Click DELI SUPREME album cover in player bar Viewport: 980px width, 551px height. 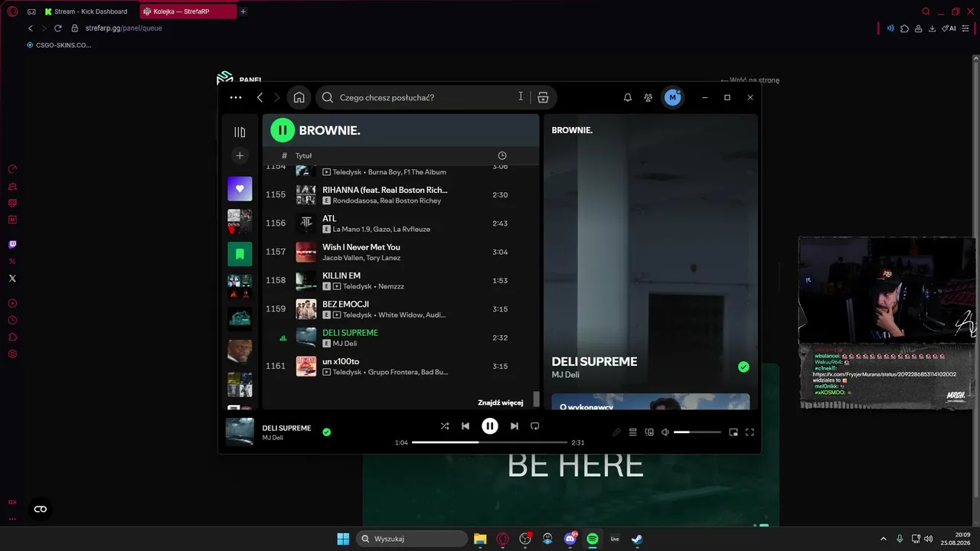point(240,432)
